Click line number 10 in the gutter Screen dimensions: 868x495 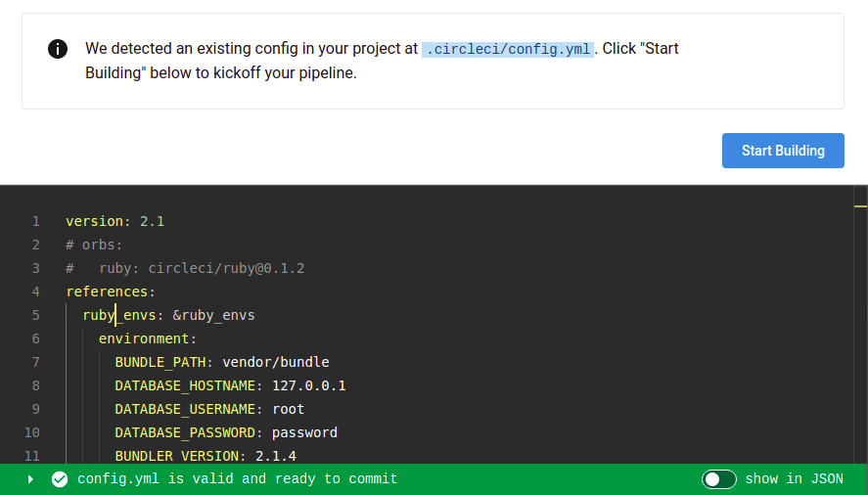point(32,432)
